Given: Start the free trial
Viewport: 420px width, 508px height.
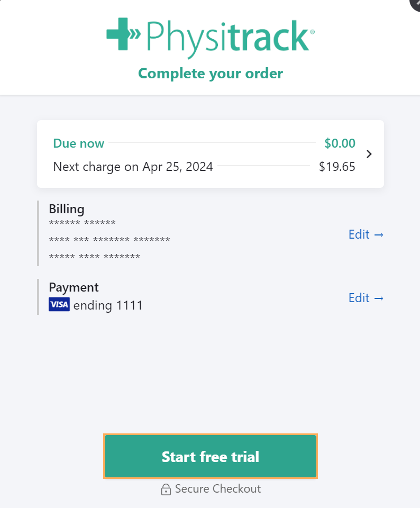Looking at the screenshot, I should coord(211,456).
